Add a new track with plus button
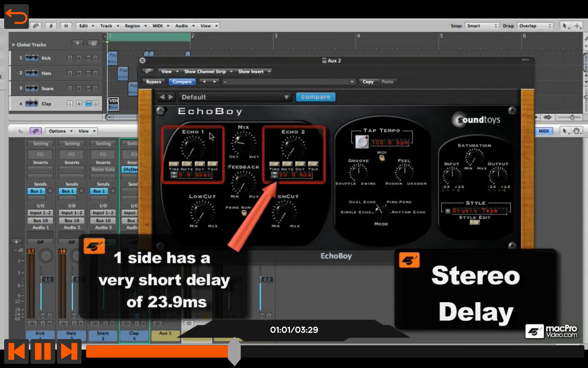Image resolution: width=588 pixels, height=368 pixels. tap(78, 43)
